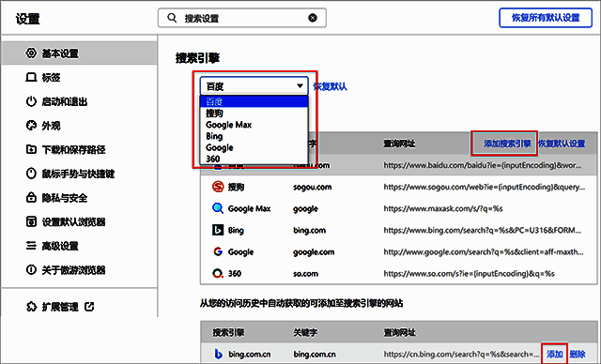Click the power icon beside 启动和退出
The height and width of the screenshot is (364, 601).
pos(31,101)
